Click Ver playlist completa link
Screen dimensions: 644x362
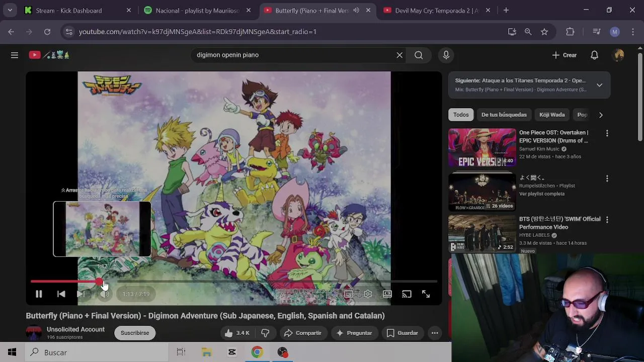(541, 194)
